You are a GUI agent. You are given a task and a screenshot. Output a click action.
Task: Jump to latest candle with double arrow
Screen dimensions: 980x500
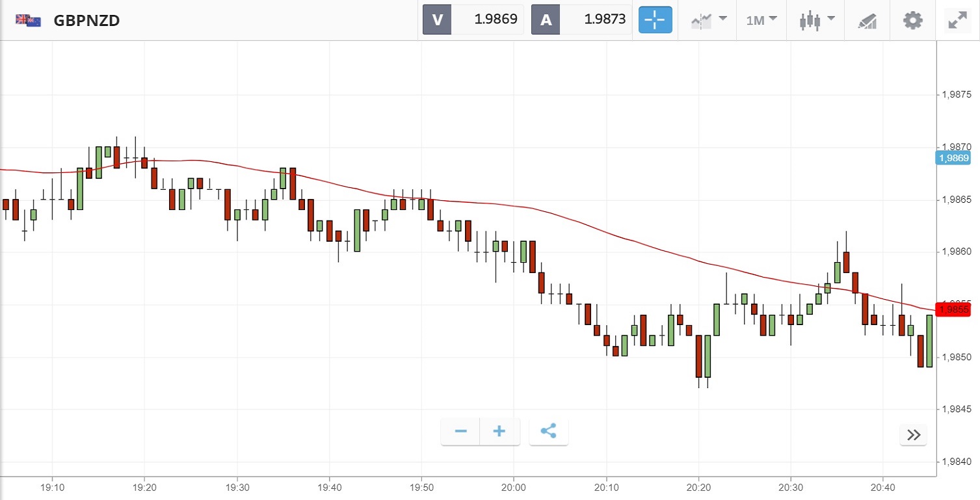coord(913,435)
